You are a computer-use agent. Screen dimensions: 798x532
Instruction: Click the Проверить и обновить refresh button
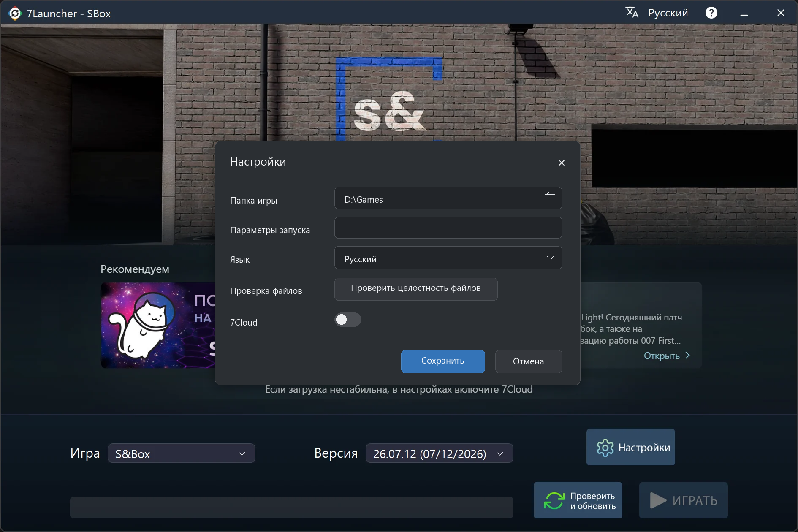tap(578, 500)
